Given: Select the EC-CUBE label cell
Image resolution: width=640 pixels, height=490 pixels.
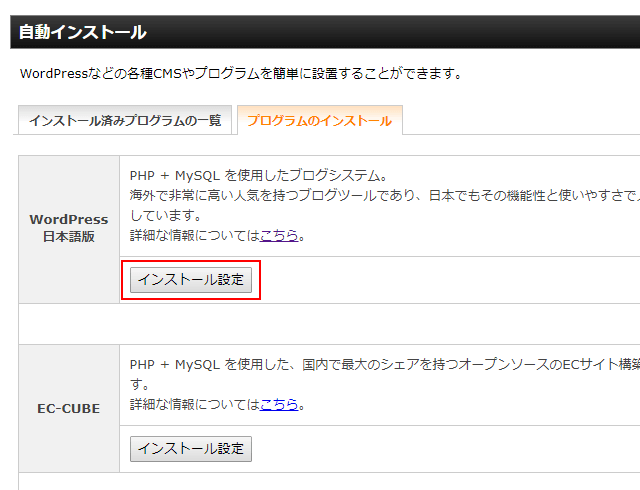Looking at the screenshot, I should [69, 408].
